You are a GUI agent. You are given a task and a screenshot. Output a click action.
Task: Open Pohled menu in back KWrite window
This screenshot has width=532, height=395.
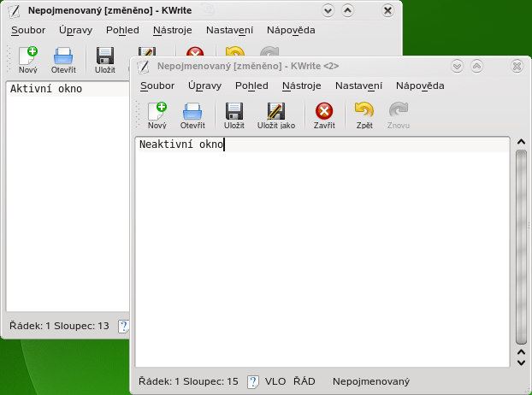click(122, 30)
